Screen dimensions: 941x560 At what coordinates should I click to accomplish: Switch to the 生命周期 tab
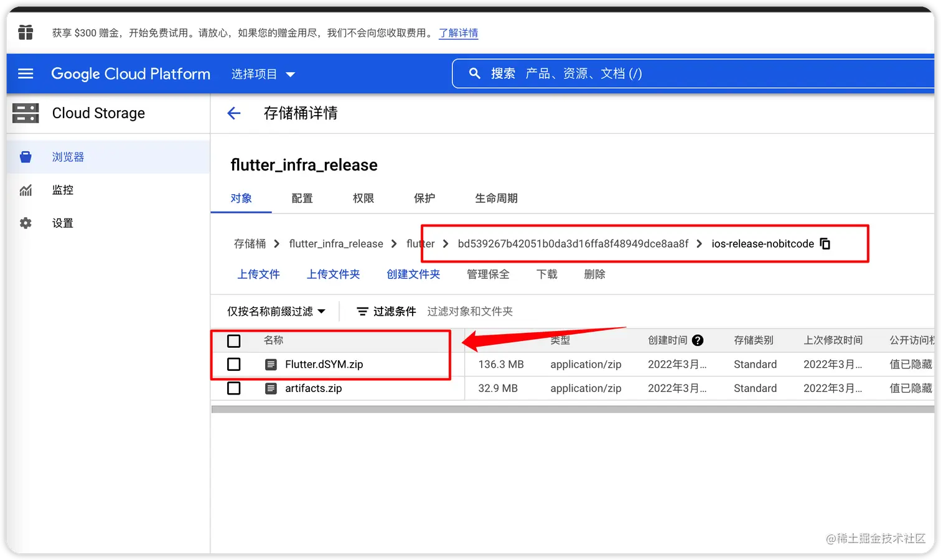(x=496, y=198)
